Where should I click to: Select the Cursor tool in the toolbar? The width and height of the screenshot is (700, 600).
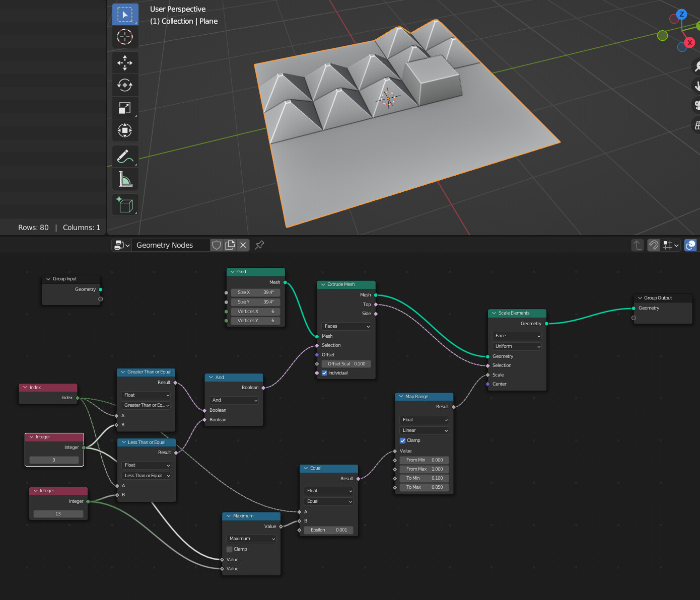(125, 37)
